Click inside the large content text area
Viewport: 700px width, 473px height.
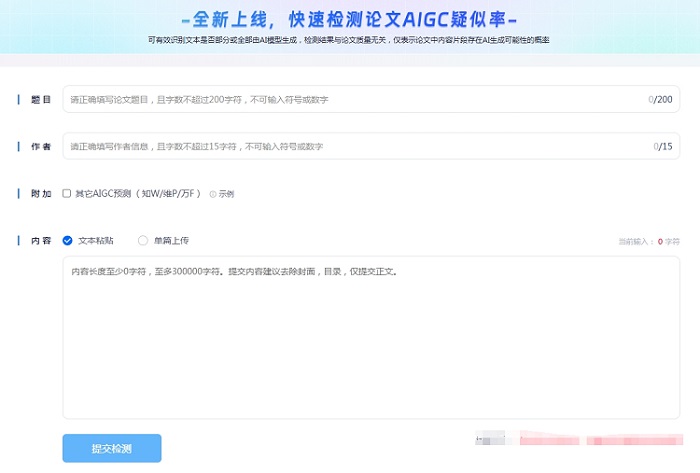[x=370, y=340]
